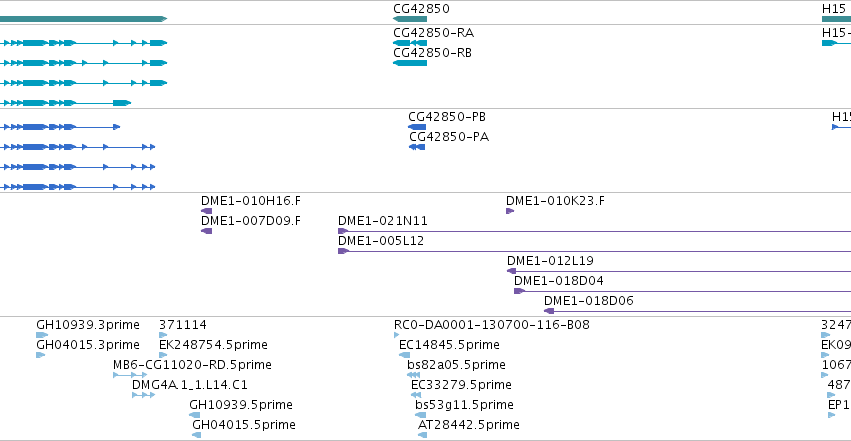Image resolution: width=851 pixels, height=441 pixels.
Task: Open the DME1-018D06 label
Action: pyautogui.click(x=589, y=301)
